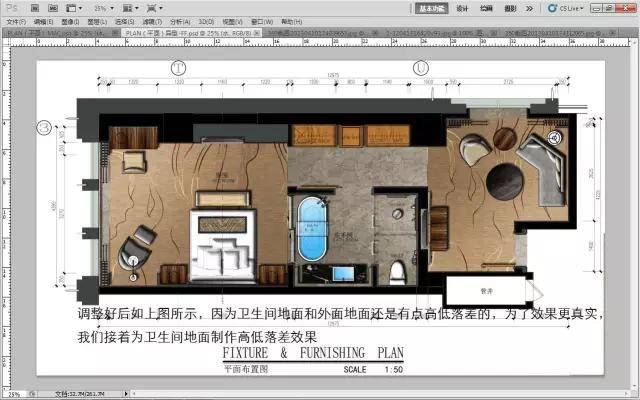Expand the 25% zoom level dropdown
The height and width of the screenshot is (400, 640).
tap(96, 7)
